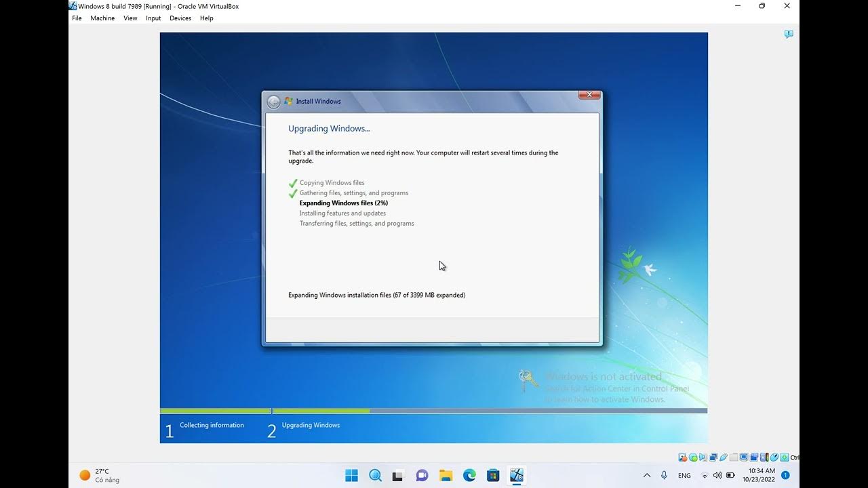
Task: Open the View menu
Action: 130,18
